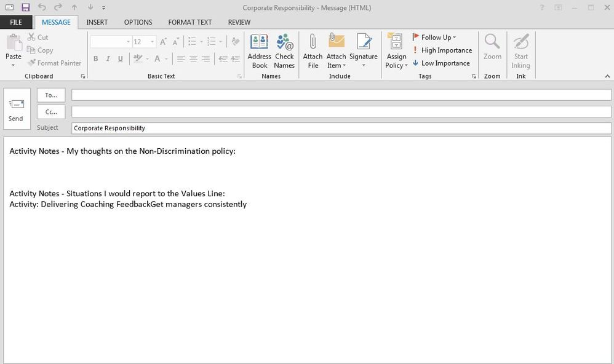
Task: Click the Subject field with Corporate Responsibility
Action: click(341, 128)
